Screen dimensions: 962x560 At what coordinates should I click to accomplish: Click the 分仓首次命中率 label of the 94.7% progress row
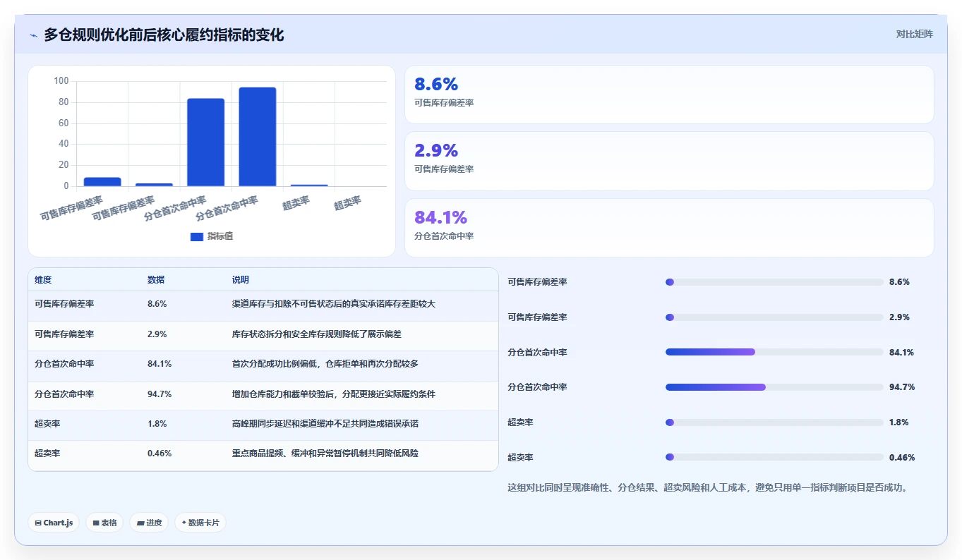538,387
